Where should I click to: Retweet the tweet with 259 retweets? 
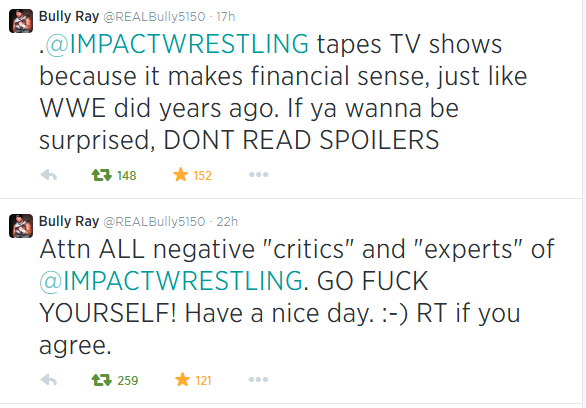102,380
